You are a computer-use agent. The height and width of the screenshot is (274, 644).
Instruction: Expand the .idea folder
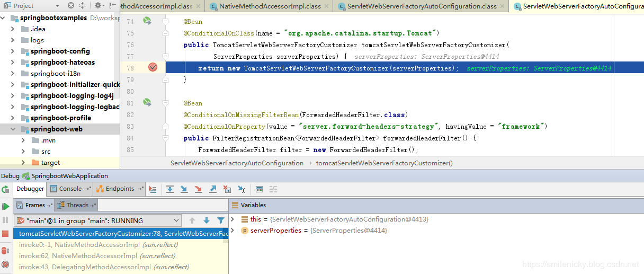click(x=13, y=29)
